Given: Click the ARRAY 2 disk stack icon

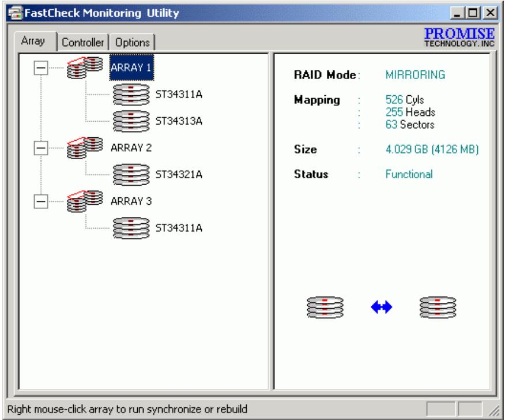Looking at the screenshot, I should coord(85,148).
